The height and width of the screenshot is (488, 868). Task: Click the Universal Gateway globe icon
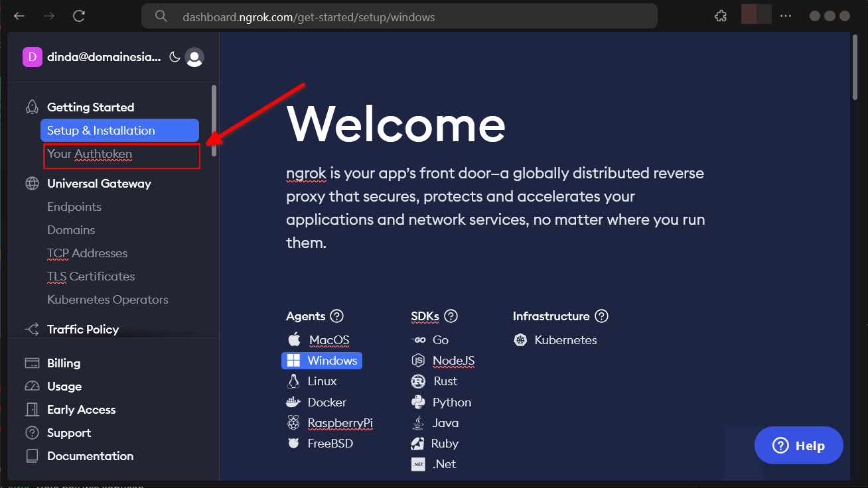click(x=32, y=184)
